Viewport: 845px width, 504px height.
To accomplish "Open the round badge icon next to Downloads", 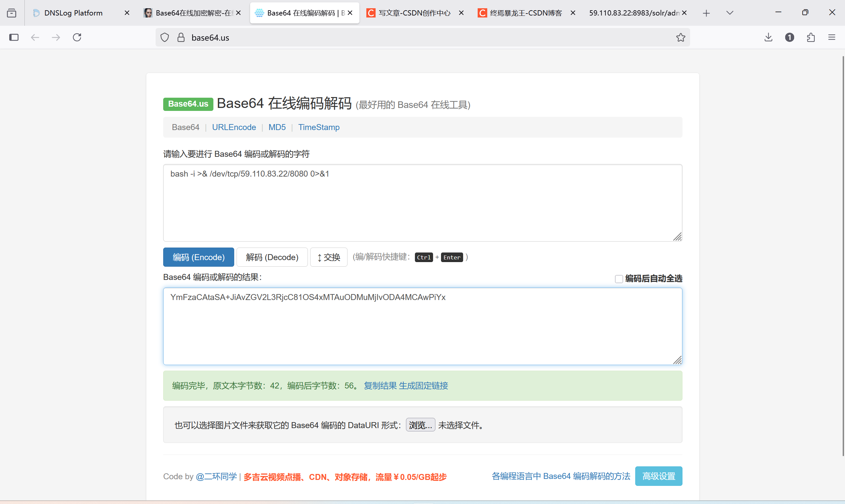I will coord(790,37).
